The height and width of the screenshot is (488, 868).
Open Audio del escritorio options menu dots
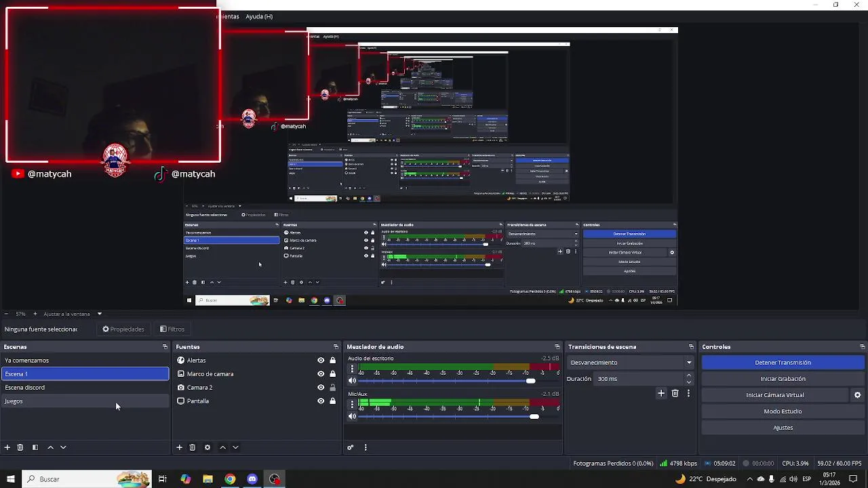tap(352, 369)
